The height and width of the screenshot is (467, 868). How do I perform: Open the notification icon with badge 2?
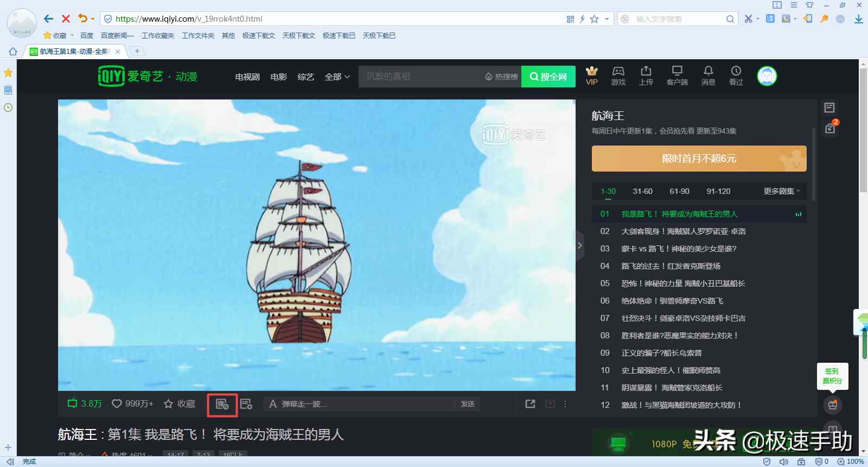[830, 128]
